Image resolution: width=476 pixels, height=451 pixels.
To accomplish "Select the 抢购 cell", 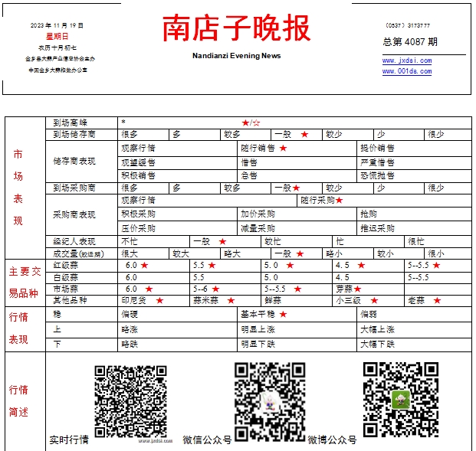I will (x=414, y=214).
